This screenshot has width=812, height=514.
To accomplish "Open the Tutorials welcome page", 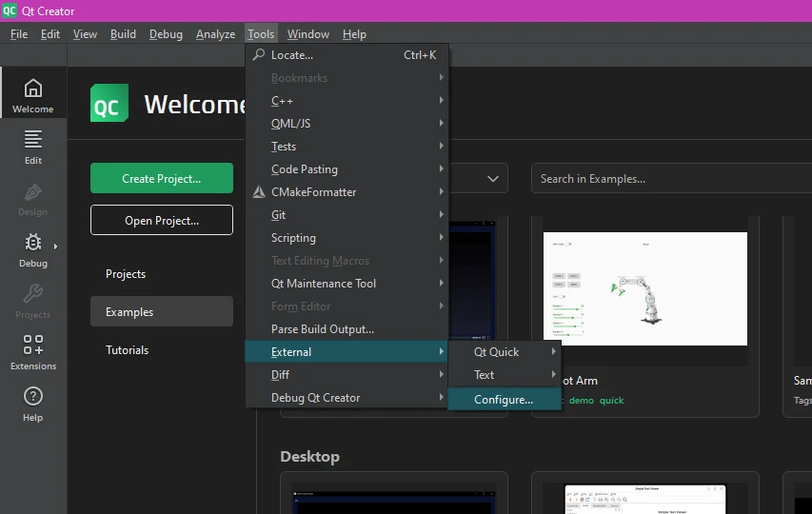I will coord(162,350).
